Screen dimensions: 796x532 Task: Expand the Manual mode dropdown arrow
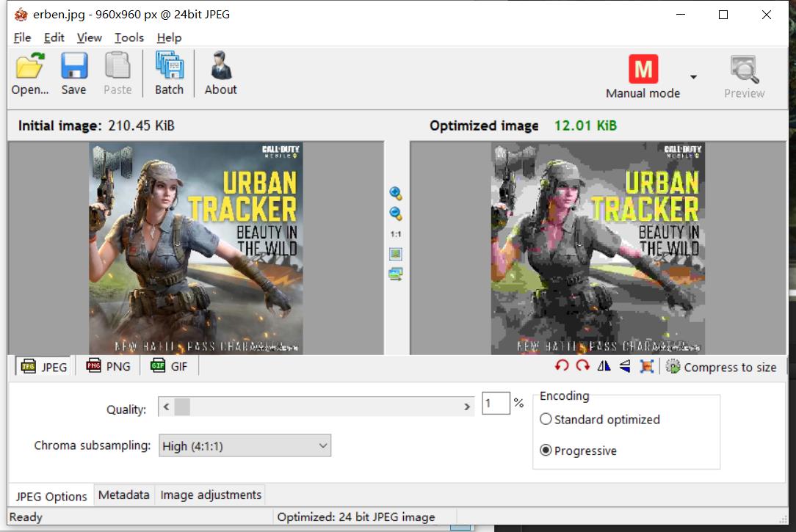(x=693, y=77)
